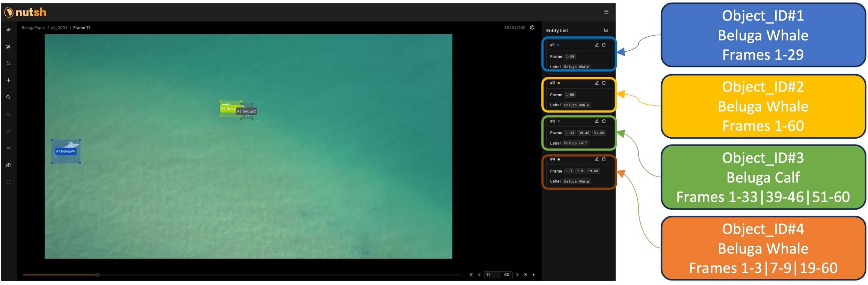The width and height of the screenshot is (868, 285).
Task: Open the entity list statistics chart
Action: 606,31
